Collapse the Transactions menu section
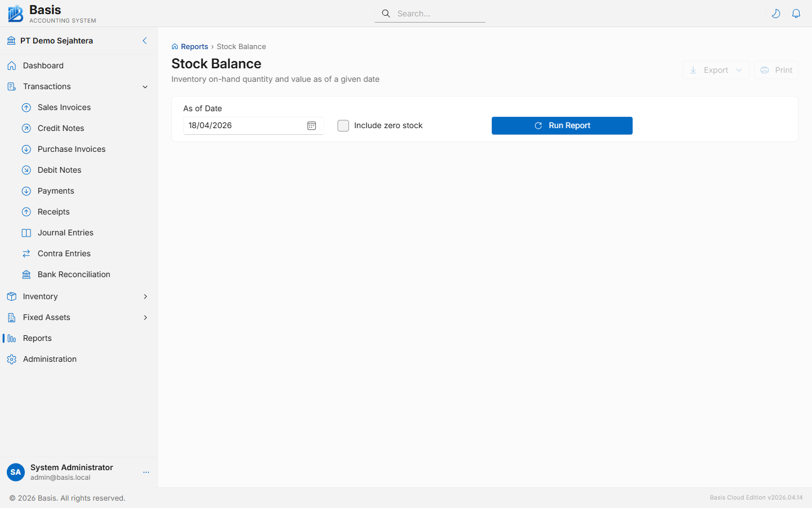This screenshot has height=508, width=812. point(145,87)
